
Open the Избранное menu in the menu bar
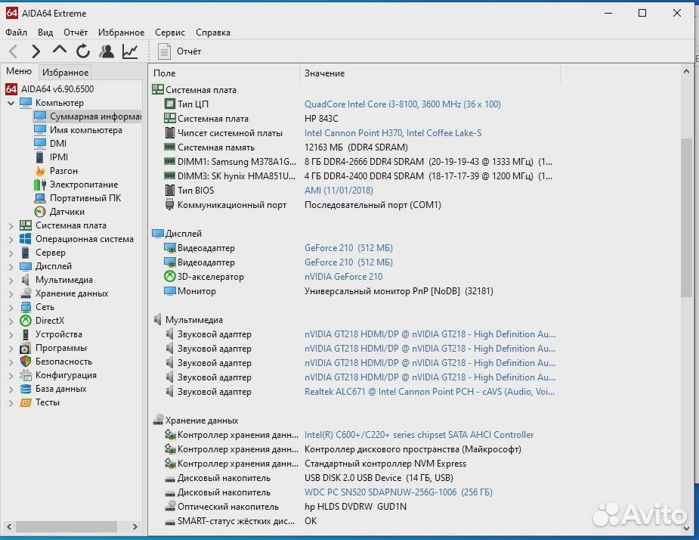(121, 33)
